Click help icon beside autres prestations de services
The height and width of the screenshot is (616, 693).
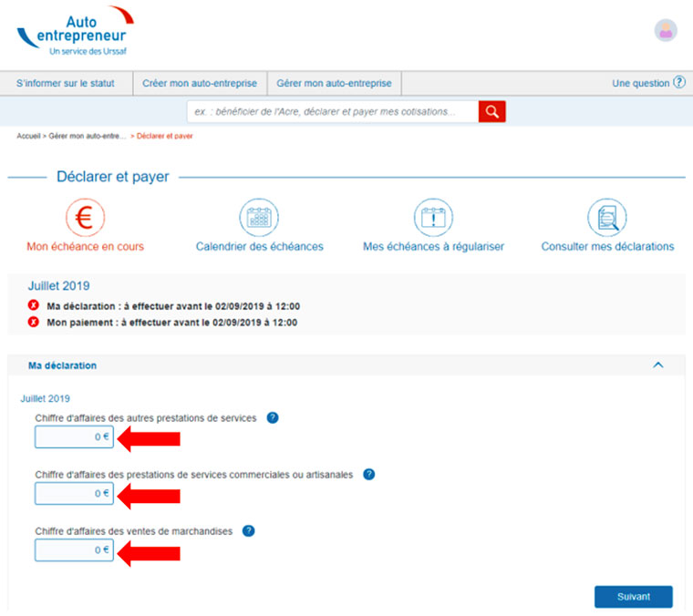coord(272,417)
